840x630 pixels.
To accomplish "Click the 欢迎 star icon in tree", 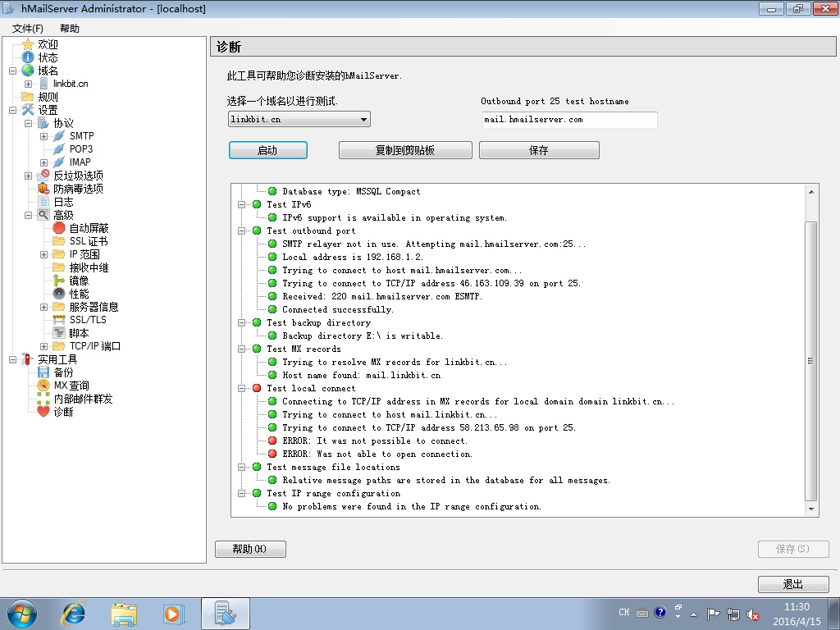I will pos(28,44).
